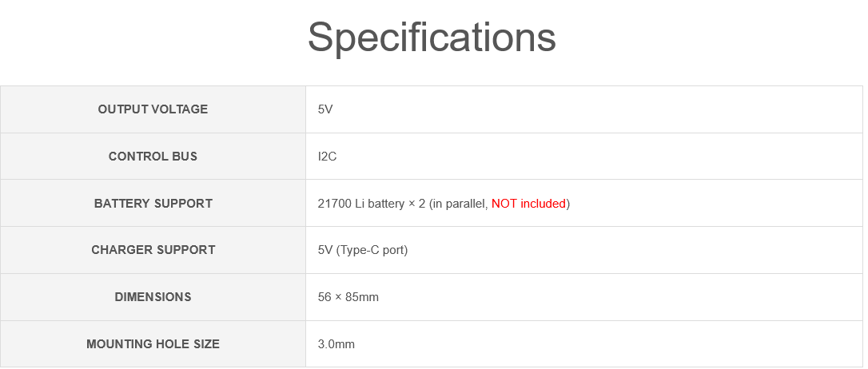Select the I2C control bus value
Screen dimensions: 868x369
(x=327, y=157)
